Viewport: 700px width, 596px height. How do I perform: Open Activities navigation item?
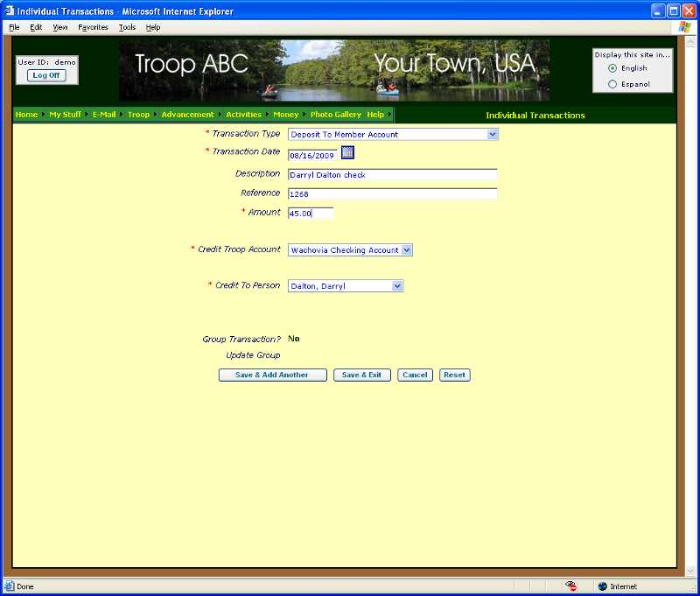tap(243, 115)
